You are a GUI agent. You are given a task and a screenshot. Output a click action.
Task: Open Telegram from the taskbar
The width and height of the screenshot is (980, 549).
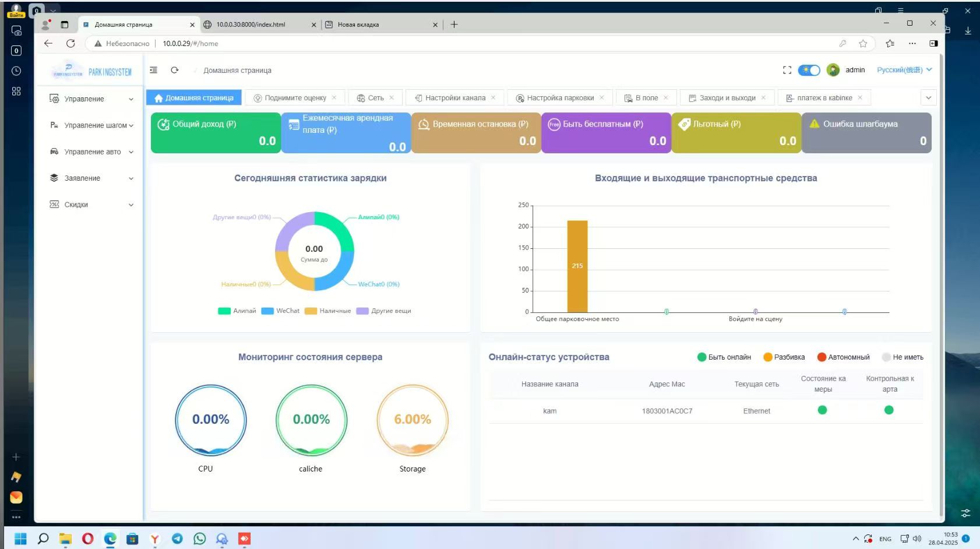(177, 539)
